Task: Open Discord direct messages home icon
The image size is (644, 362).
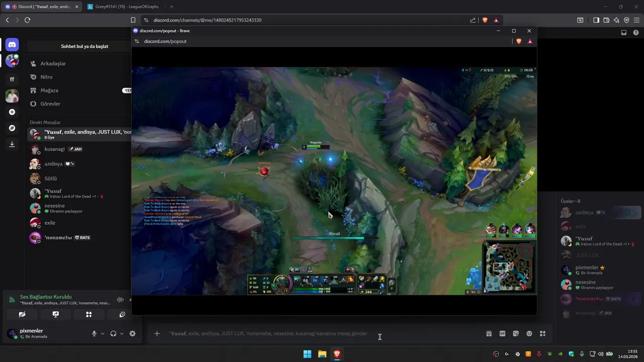Action: 12,45
